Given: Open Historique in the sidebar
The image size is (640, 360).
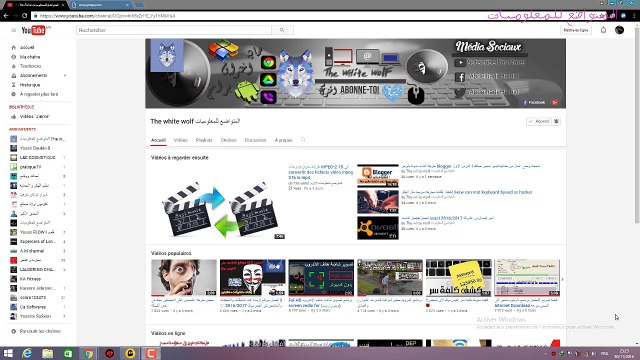Looking at the screenshot, I should pos(30,85).
